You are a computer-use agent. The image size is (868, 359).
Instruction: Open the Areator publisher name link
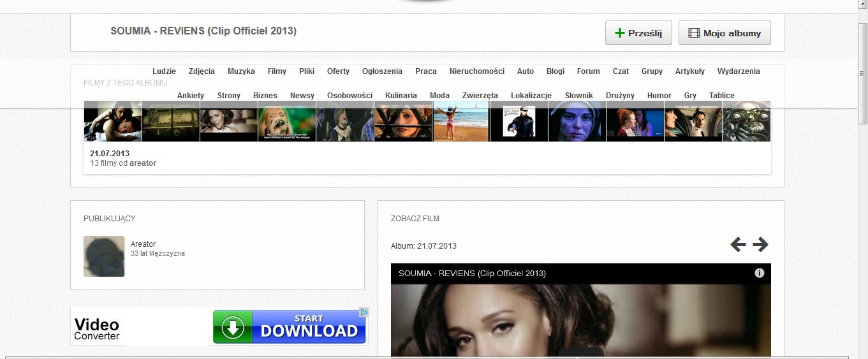[143, 244]
